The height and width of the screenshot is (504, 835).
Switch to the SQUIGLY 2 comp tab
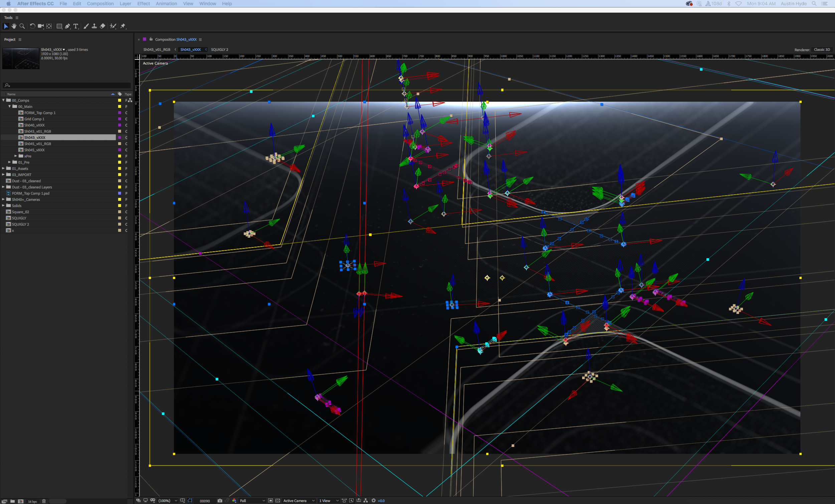tap(219, 49)
